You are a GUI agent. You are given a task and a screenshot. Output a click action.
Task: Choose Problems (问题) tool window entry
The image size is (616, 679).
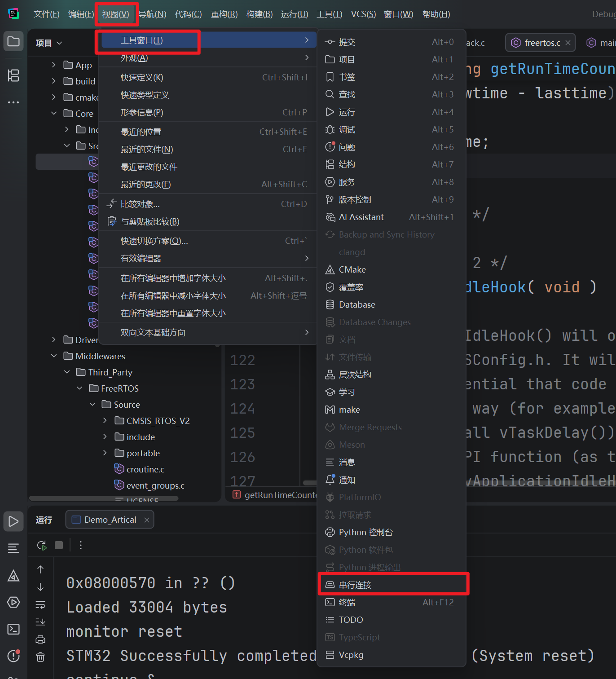[391, 147]
